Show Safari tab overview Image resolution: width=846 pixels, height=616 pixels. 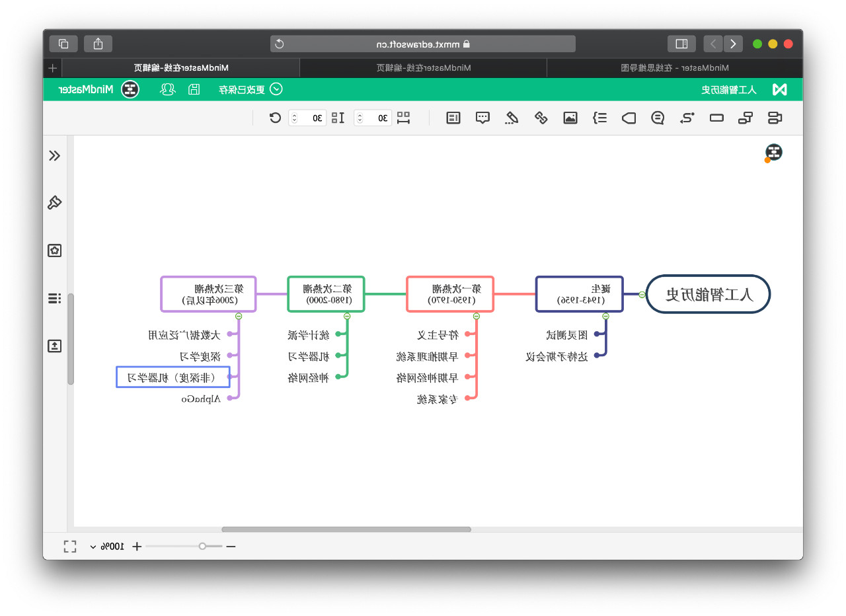63,44
